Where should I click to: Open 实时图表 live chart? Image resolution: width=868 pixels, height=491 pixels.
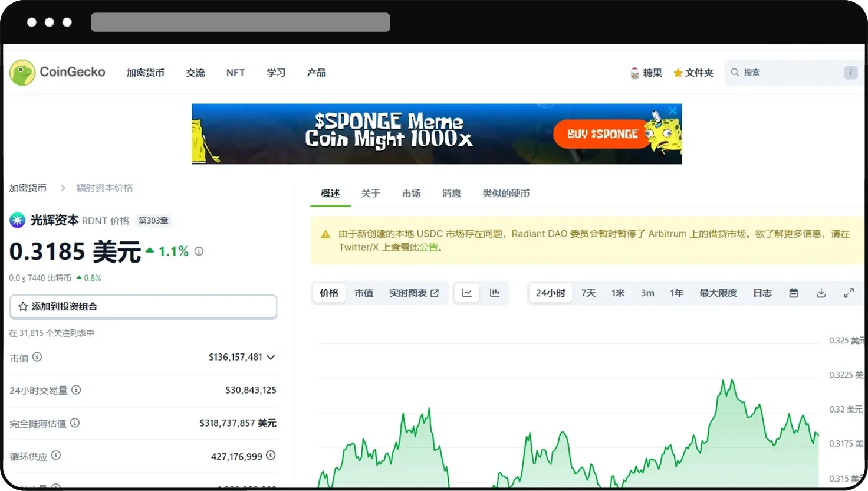(x=414, y=293)
